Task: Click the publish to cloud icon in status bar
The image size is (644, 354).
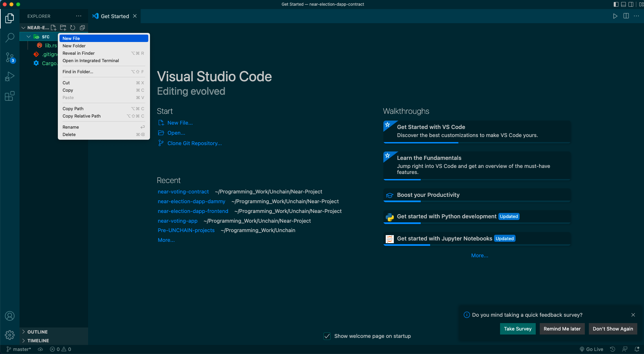Action: pyautogui.click(x=40, y=349)
